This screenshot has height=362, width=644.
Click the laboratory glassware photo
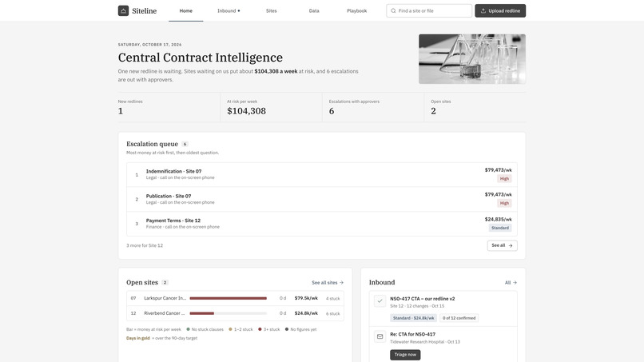[472, 59]
